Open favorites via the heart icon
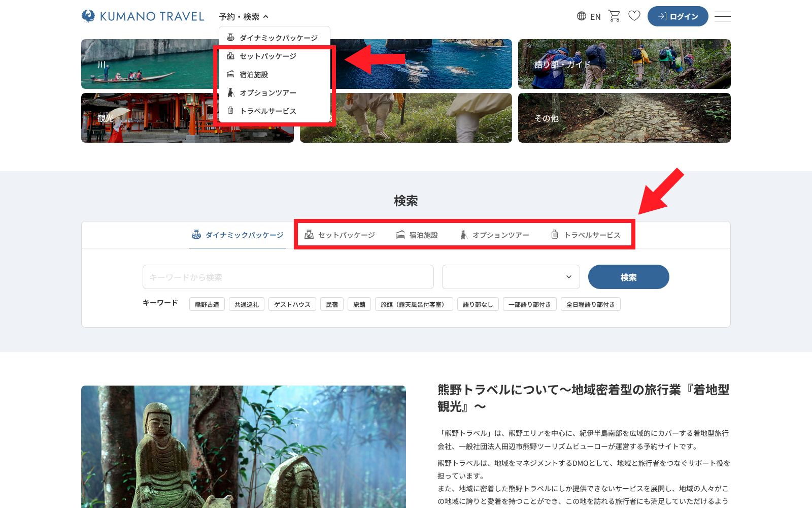 634,16
